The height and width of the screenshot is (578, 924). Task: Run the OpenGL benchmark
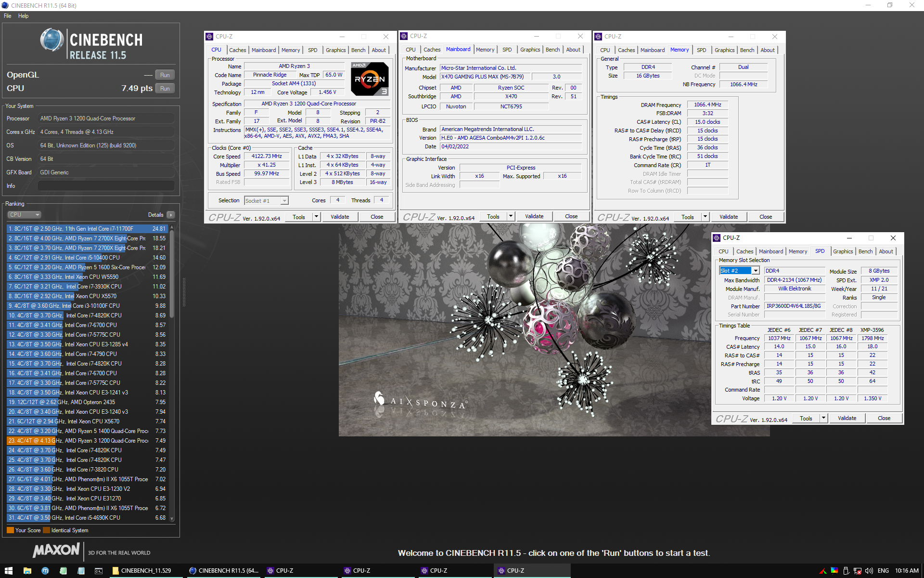[165, 75]
